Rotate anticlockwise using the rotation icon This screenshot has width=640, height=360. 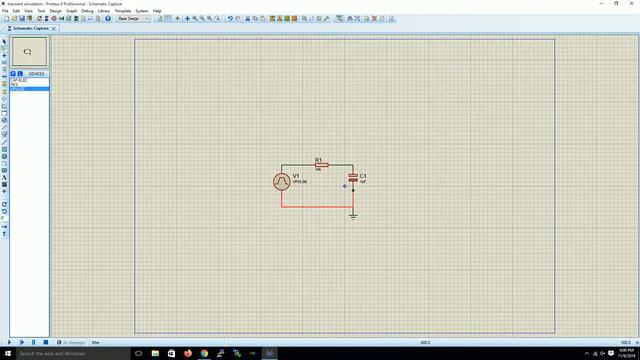[x=4, y=211]
